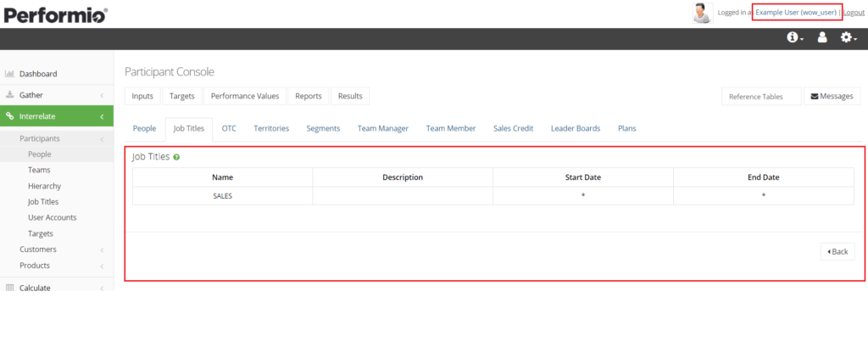This screenshot has width=868, height=342.
Task: Click the Targets button in Participant Console
Action: click(x=182, y=96)
